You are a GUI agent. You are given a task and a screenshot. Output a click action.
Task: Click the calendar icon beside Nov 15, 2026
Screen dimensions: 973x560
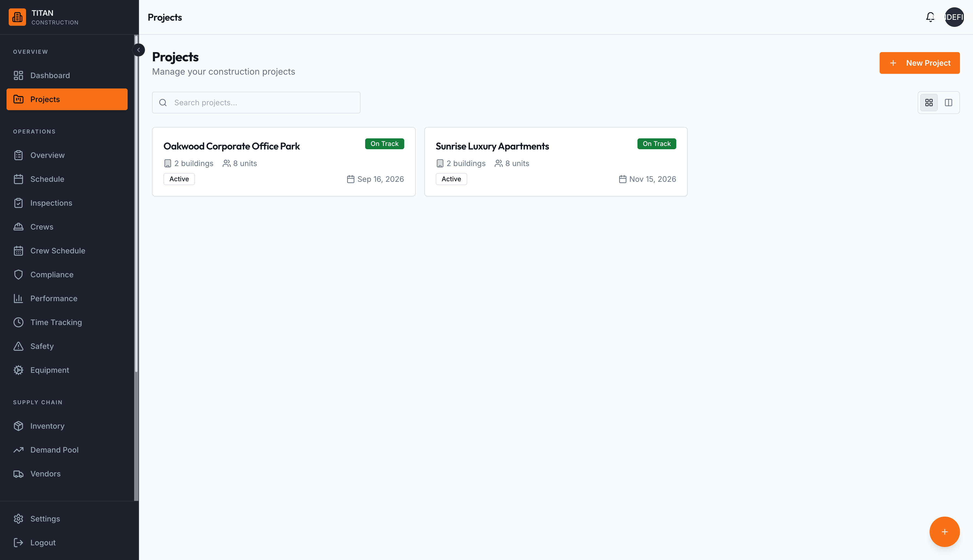point(623,179)
